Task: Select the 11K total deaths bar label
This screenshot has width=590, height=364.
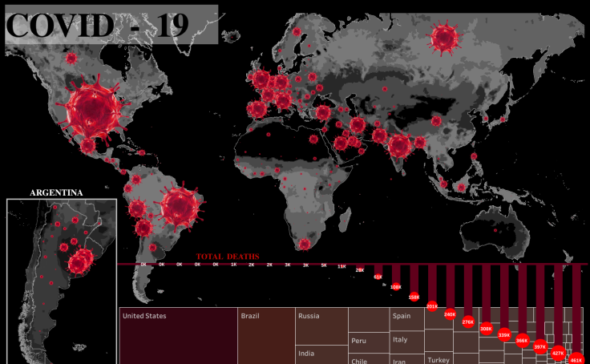Action: click(341, 266)
